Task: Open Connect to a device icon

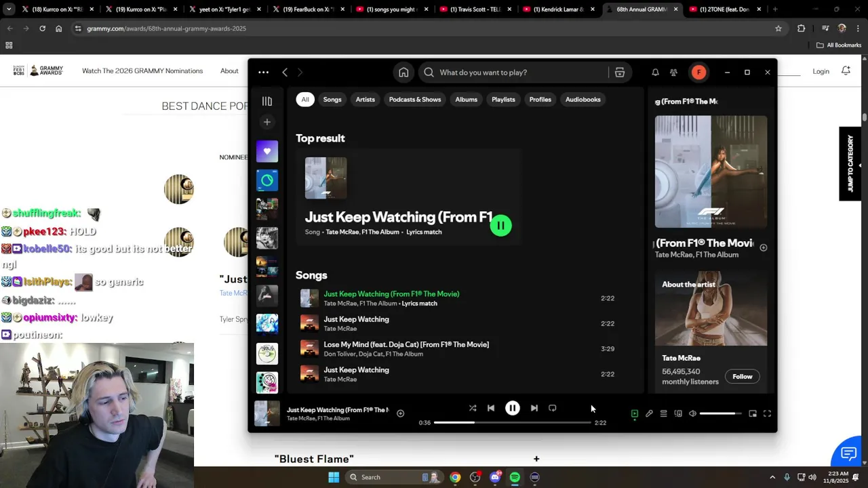Action: coord(678,413)
